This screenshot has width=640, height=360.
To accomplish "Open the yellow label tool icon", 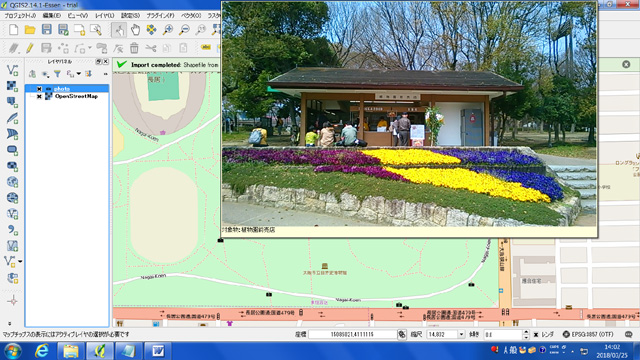I will click(206, 48).
